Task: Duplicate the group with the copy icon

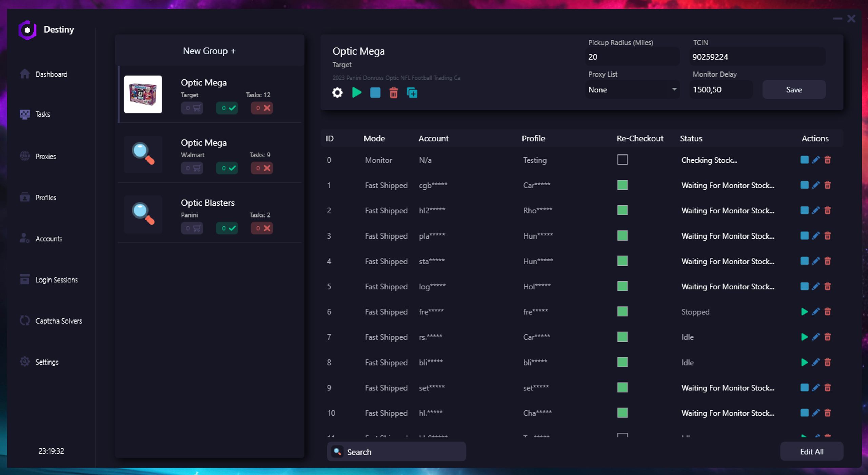Action: click(412, 92)
